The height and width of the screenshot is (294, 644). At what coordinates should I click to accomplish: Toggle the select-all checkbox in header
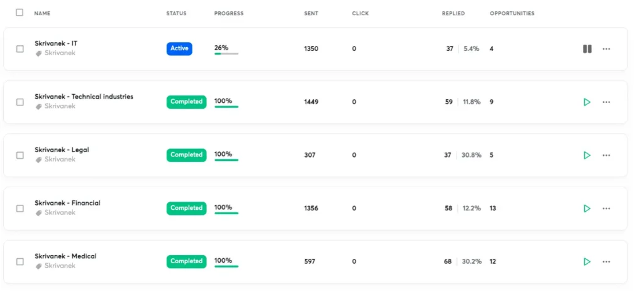tap(19, 13)
